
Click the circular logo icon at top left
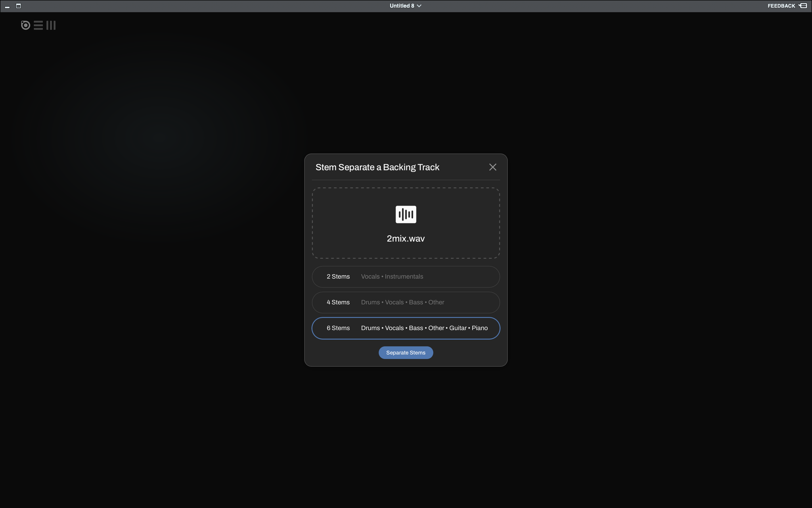tap(25, 25)
